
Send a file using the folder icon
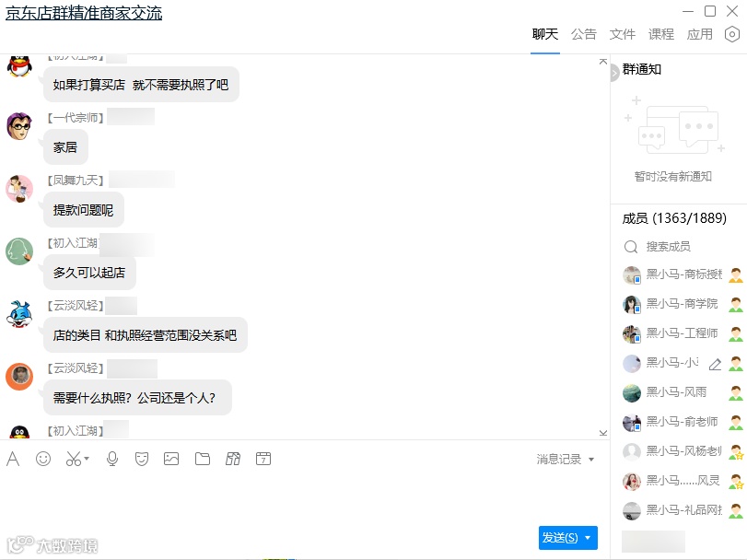[203, 459]
